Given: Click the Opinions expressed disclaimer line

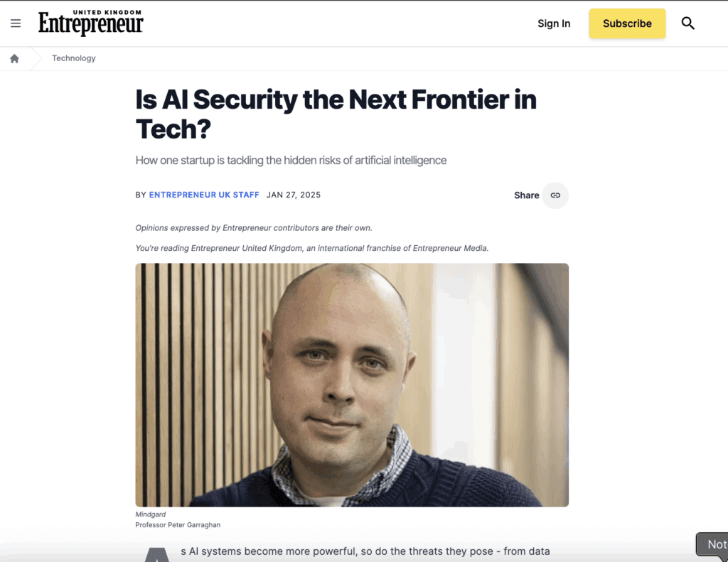Looking at the screenshot, I should point(254,228).
